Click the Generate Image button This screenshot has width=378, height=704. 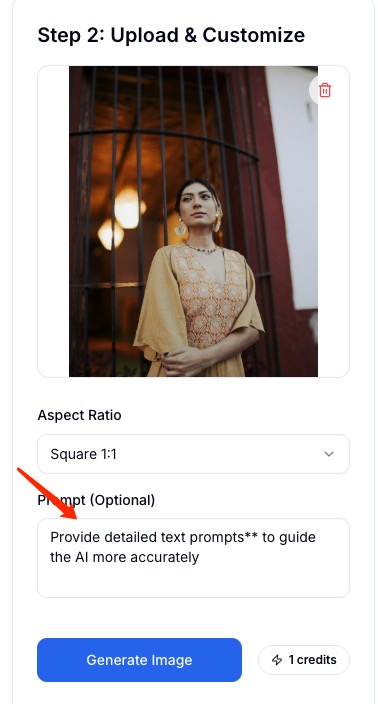point(139,660)
